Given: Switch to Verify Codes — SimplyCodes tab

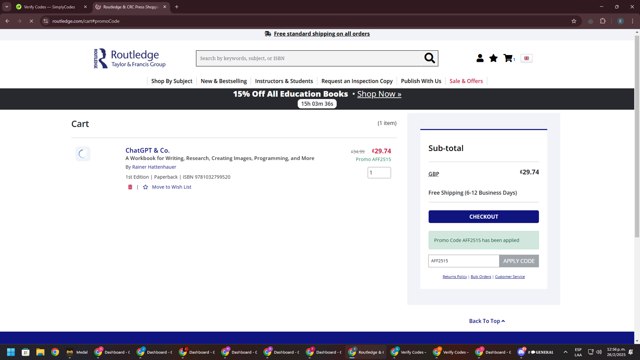Looking at the screenshot, I should [x=49, y=7].
